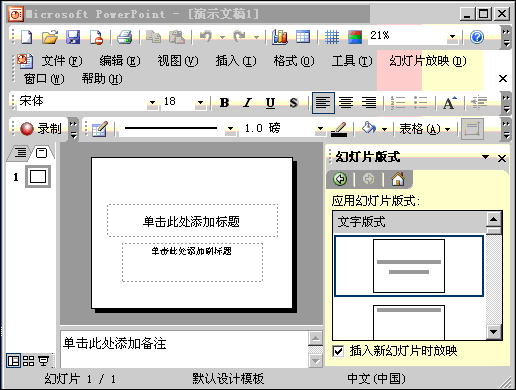Click the decrease indent icon
The image size is (516, 390).
[x=479, y=102]
